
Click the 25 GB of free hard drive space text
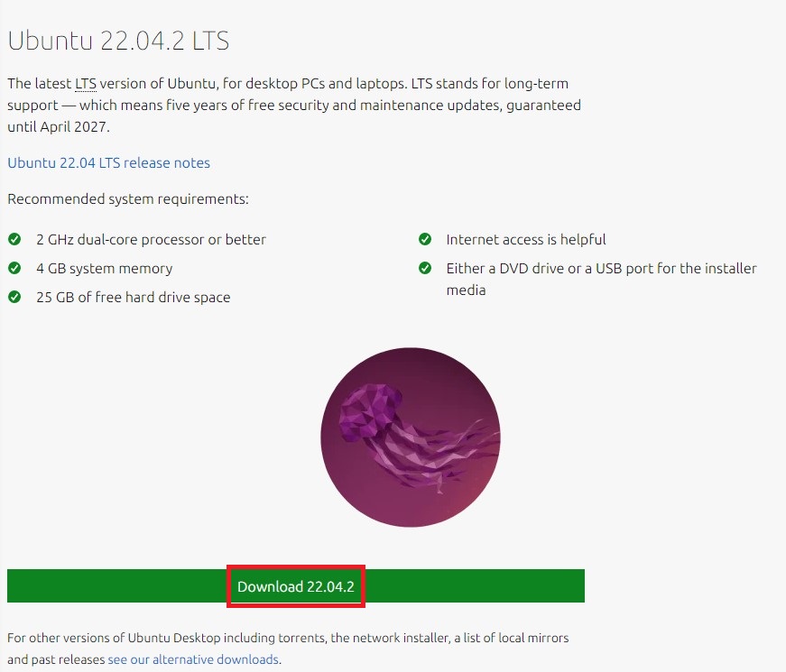point(134,297)
